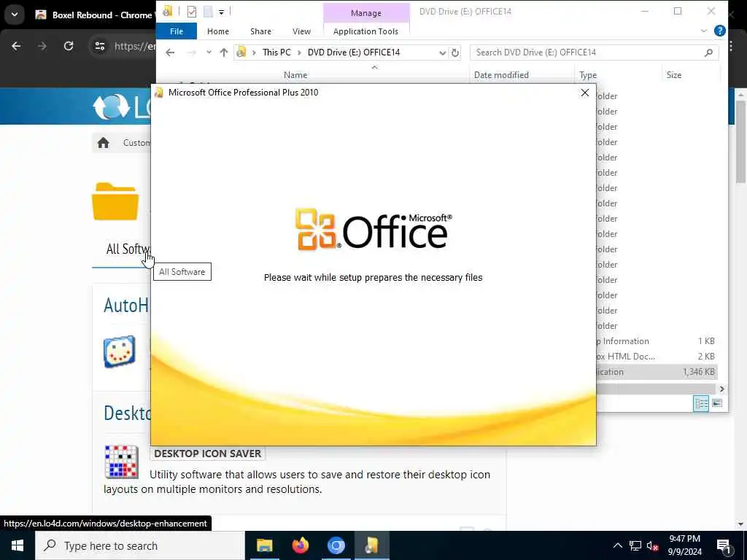Reload the page in Chrome
This screenshot has width=747, height=560.
69,46
